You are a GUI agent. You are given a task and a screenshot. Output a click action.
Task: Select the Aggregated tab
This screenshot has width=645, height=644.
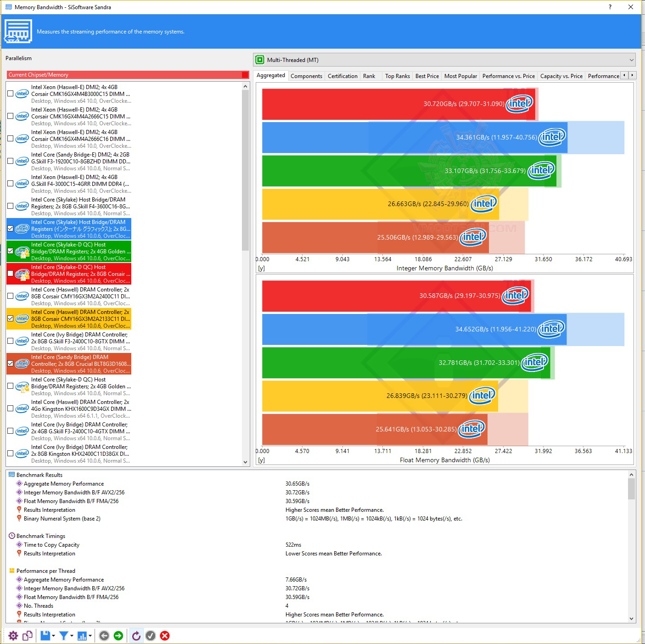pyautogui.click(x=271, y=75)
